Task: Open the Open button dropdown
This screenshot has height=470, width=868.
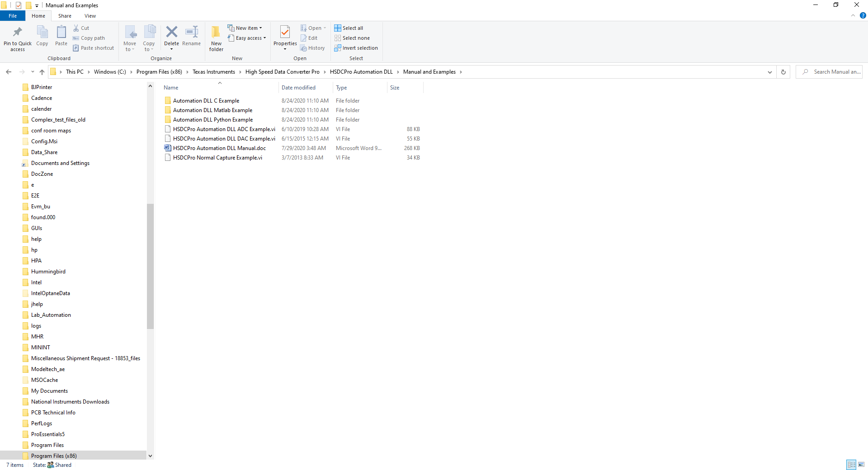Action: tap(325, 28)
